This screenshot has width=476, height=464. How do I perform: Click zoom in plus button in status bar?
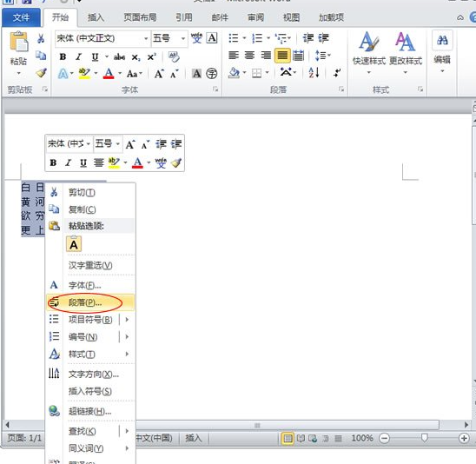coord(464,438)
